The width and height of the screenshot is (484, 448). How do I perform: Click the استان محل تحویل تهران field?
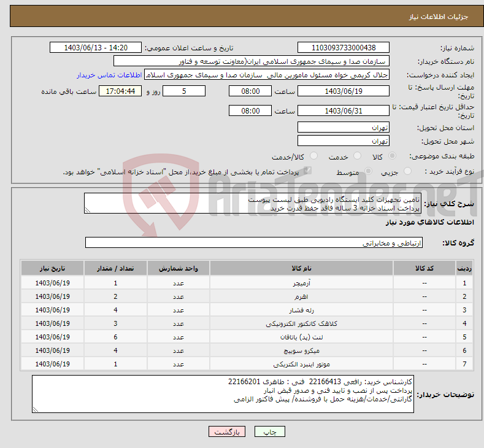[344, 127]
